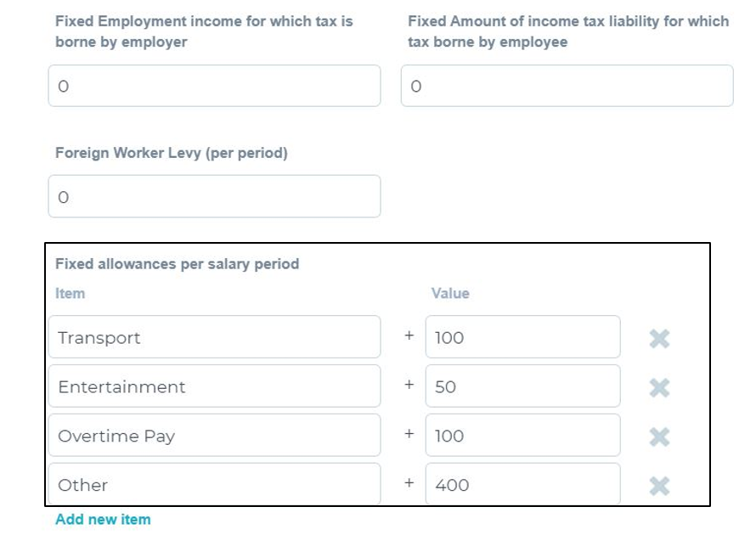Edit the Overtime Pay item name field
The image size is (756, 535).
(x=215, y=436)
